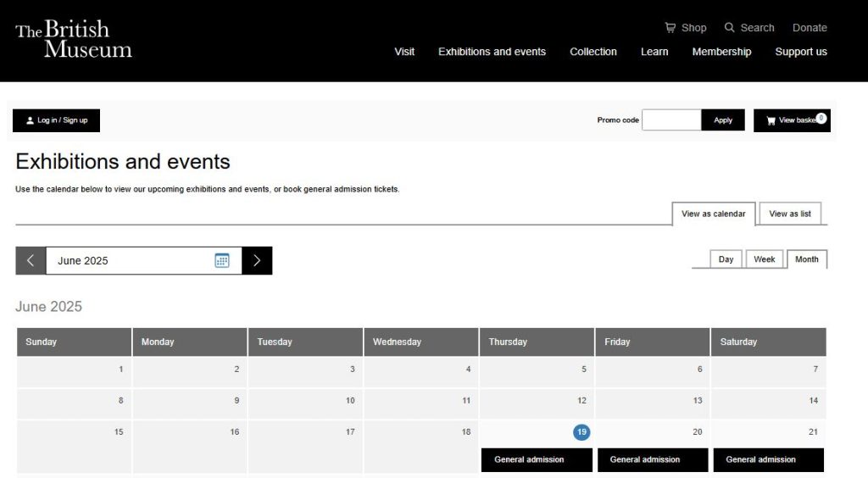Select View as calendar tab

[713, 214]
